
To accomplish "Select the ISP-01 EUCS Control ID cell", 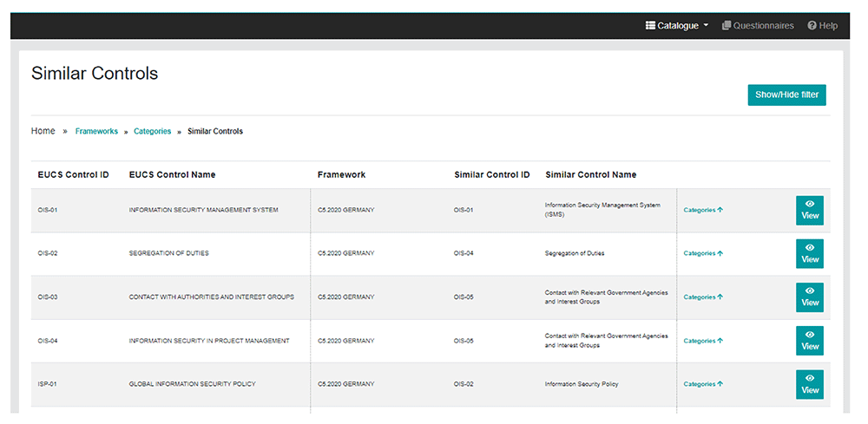I will 48,384.
